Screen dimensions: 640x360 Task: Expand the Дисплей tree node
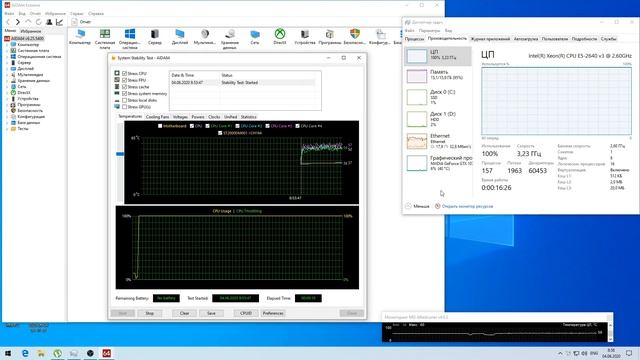(x=7, y=69)
